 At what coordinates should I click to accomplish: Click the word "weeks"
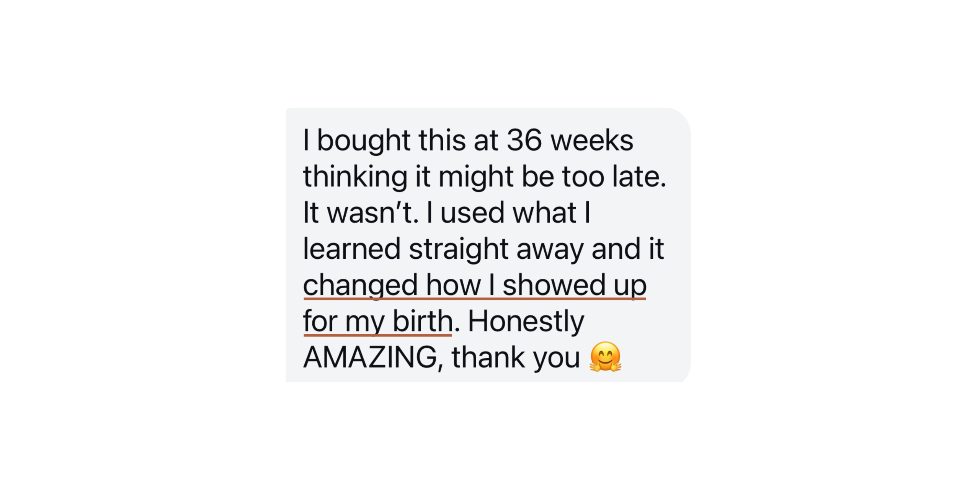(592, 140)
